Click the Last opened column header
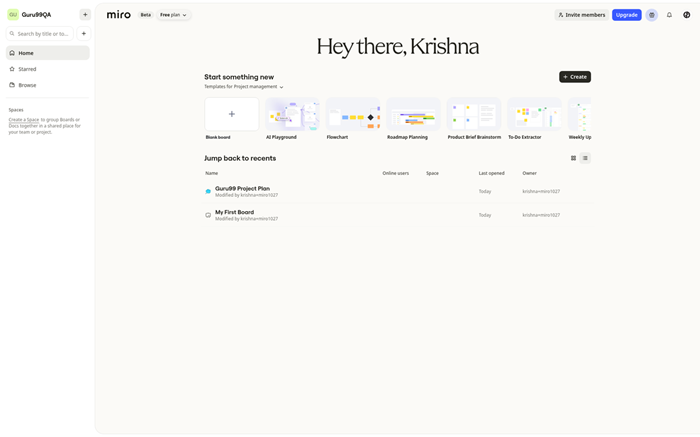 click(x=492, y=173)
